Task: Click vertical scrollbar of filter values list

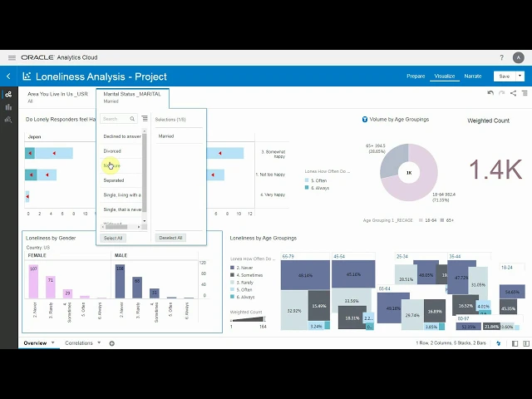Action: [144, 173]
